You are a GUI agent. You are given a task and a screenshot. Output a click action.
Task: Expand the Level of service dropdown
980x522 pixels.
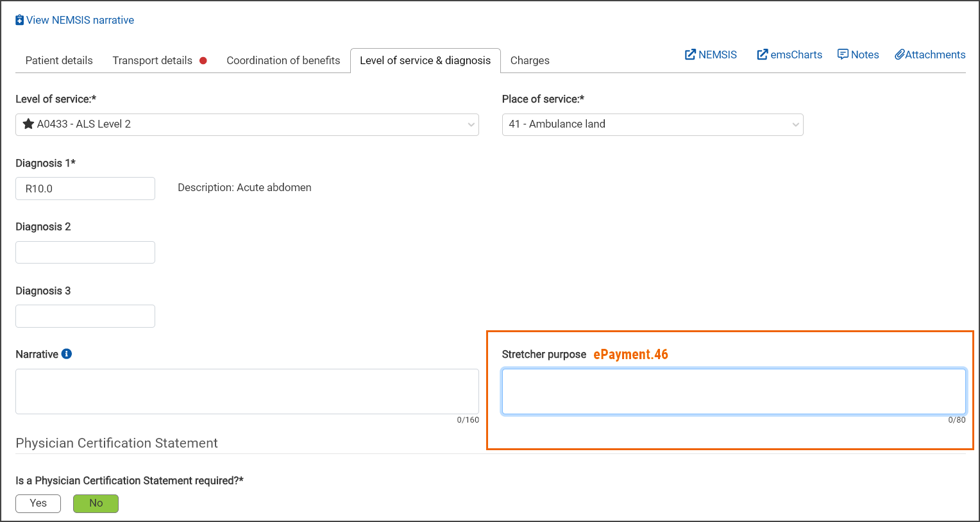coord(471,124)
